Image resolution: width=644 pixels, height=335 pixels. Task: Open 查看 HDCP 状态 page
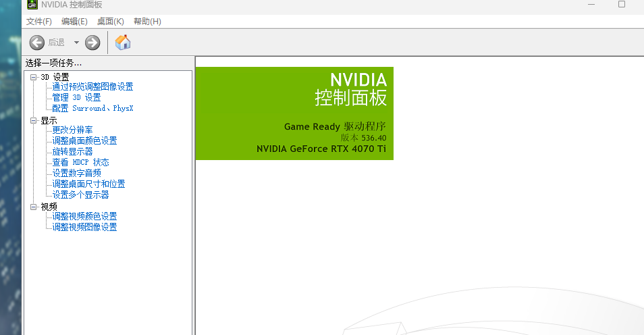click(x=80, y=162)
